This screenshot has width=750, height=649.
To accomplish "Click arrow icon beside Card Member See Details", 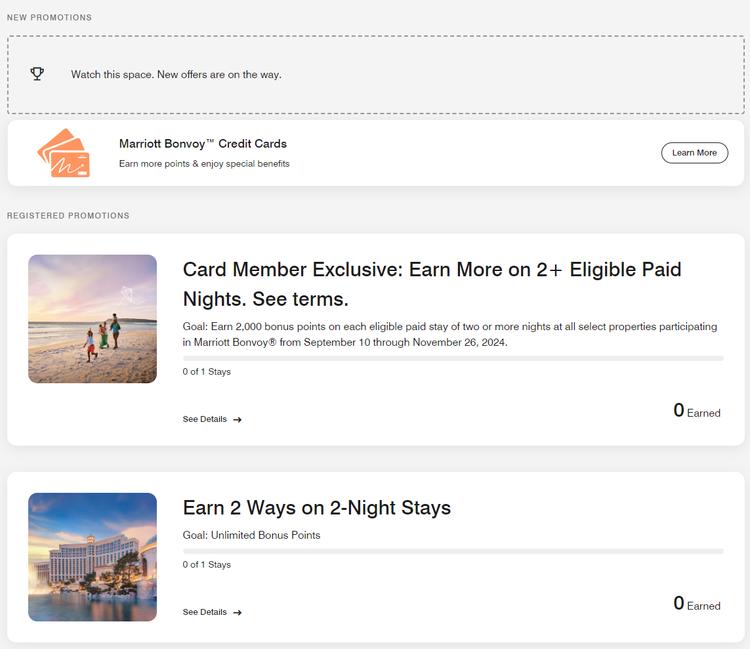I will [238, 420].
